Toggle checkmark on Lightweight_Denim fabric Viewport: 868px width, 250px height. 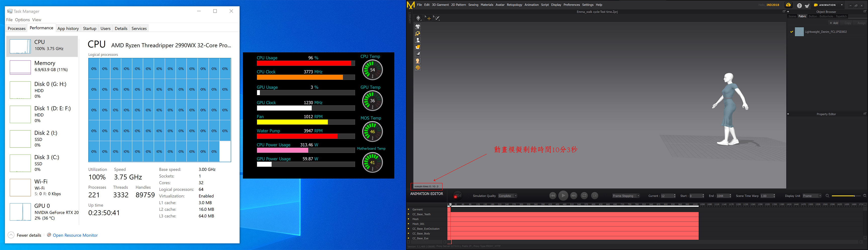(792, 32)
